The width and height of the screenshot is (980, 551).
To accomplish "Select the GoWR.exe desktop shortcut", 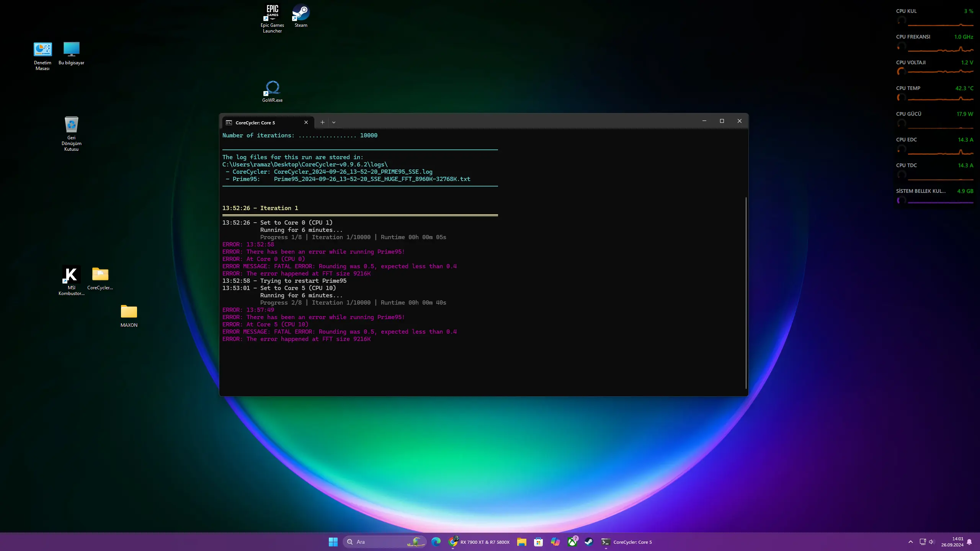I will (x=273, y=91).
